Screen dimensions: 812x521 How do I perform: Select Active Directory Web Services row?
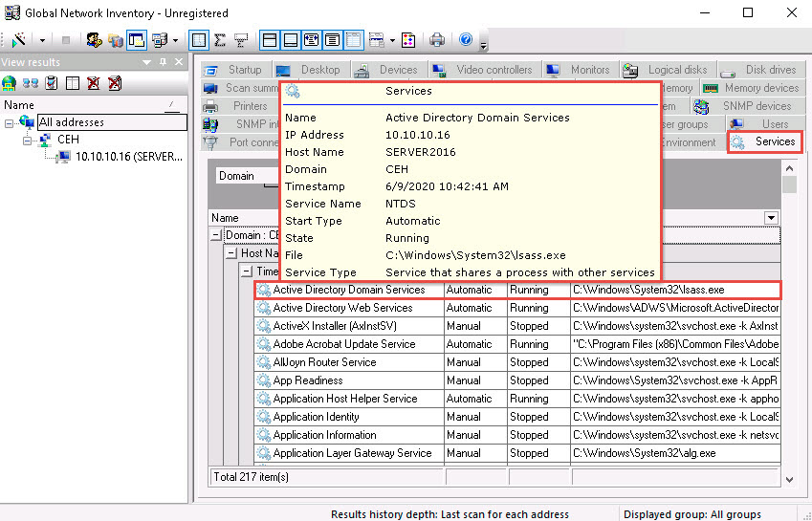(516, 308)
